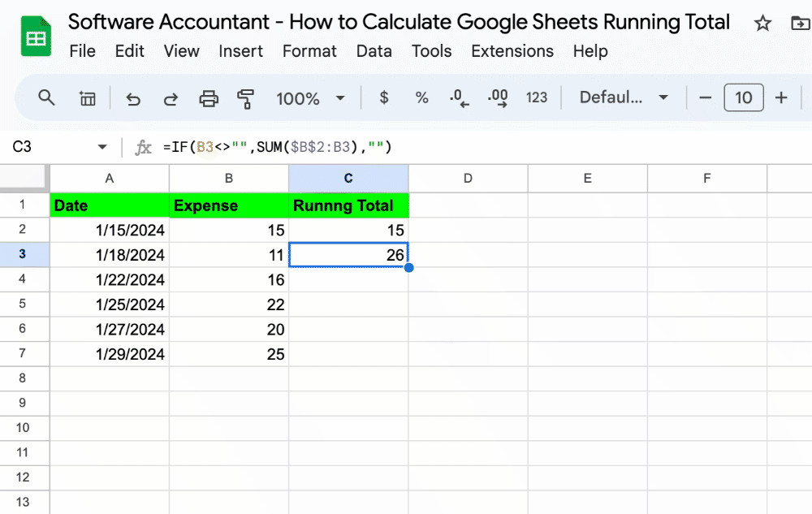Activate the paint format roller
Viewport: 812px width, 514px height.
[x=245, y=98]
